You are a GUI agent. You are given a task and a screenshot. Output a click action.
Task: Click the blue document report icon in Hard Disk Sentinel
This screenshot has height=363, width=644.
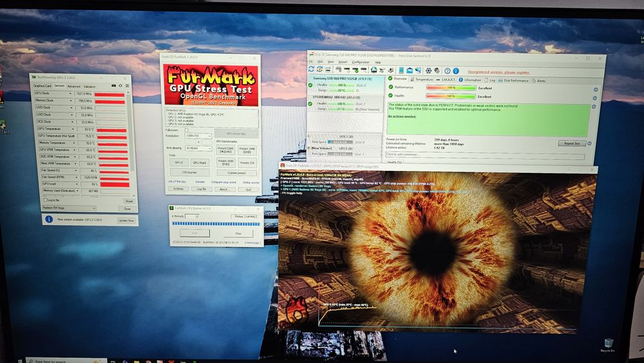click(x=401, y=70)
